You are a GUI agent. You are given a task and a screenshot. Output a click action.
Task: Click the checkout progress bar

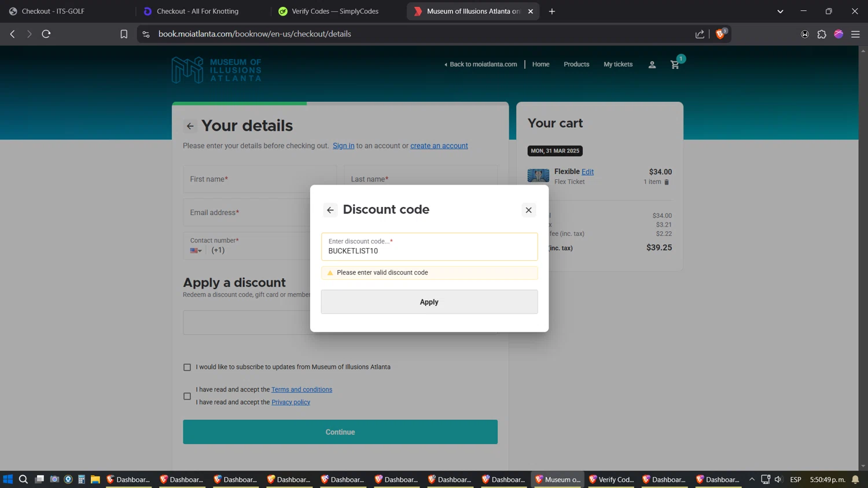(340, 103)
